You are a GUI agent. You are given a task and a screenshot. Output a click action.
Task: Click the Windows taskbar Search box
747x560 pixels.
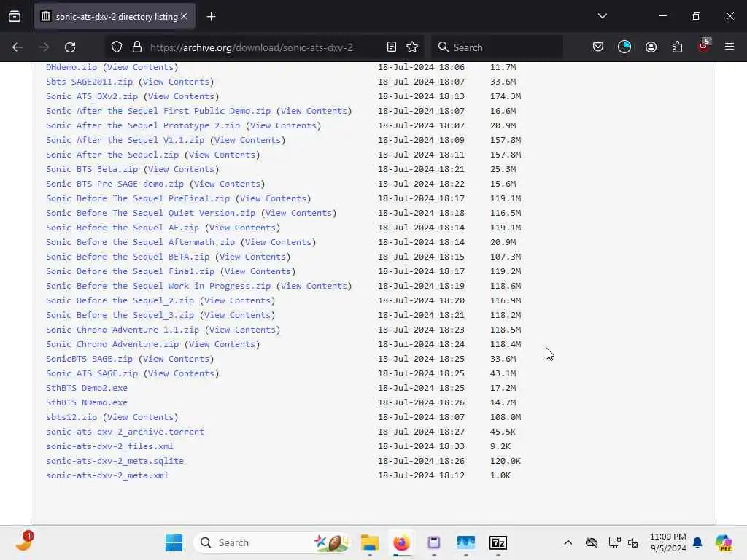click(x=271, y=542)
